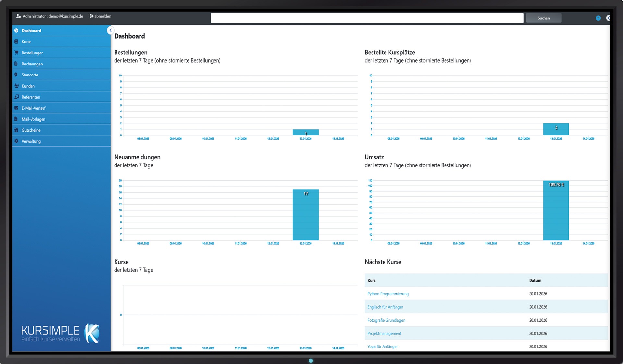
Task: Click the Referenten presenter icon
Action: [x=16, y=97]
